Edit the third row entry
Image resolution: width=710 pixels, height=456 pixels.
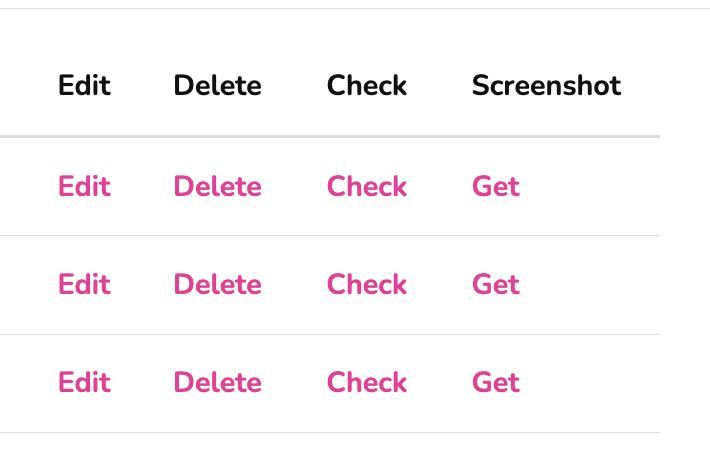[x=84, y=383]
